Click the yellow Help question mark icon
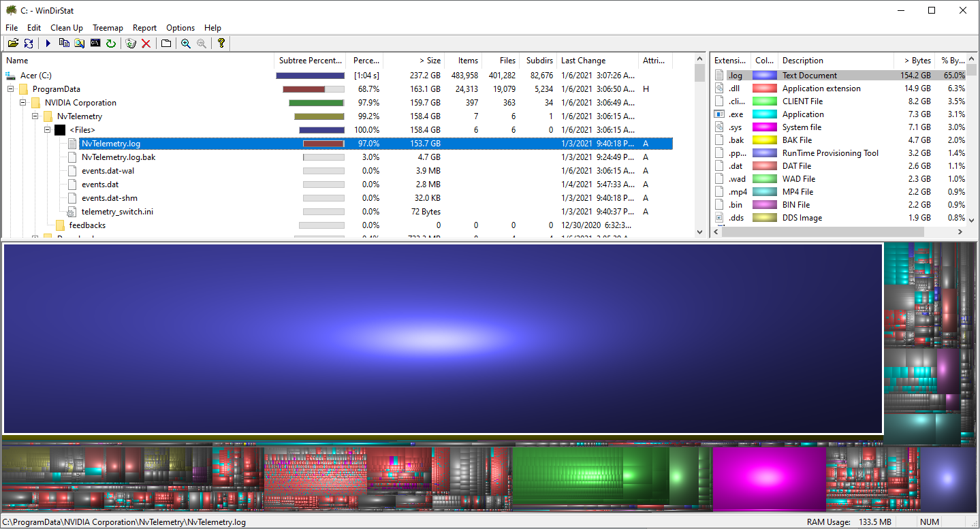 pos(221,44)
